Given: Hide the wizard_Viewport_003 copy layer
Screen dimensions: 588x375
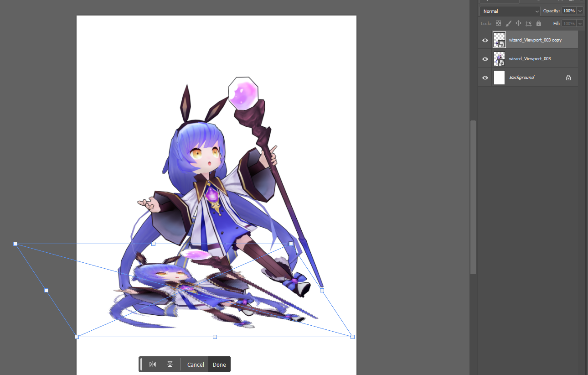Looking at the screenshot, I should pyautogui.click(x=485, y=40).
